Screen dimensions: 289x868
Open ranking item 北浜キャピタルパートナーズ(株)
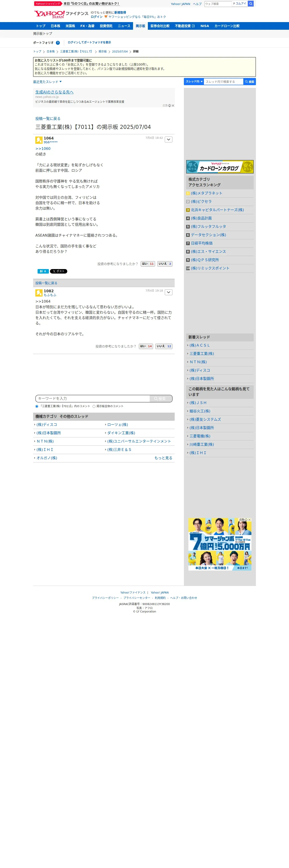coord(217,210)
